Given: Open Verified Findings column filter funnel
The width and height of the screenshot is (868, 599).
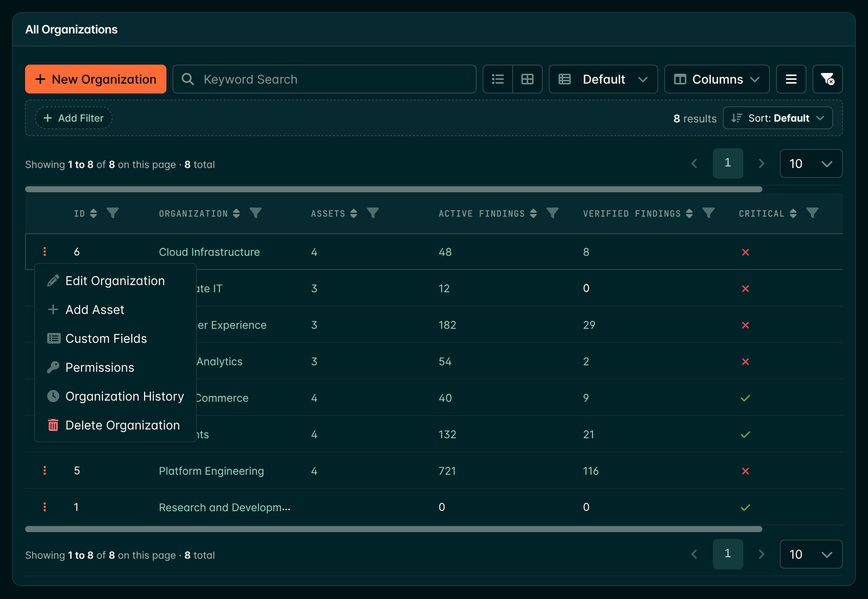Looking at the screenshot, I should pos(709,213).
